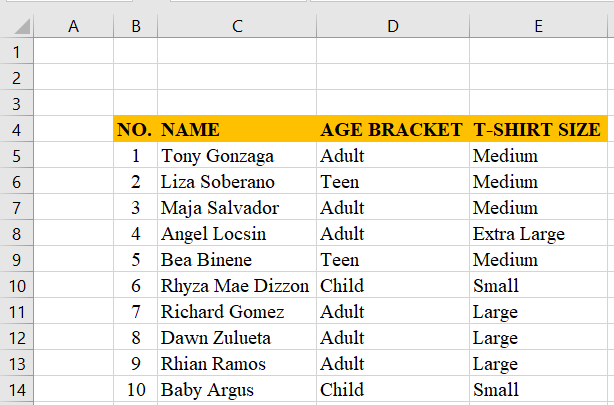
Task: Select column C header
Action: coord(237,26)
